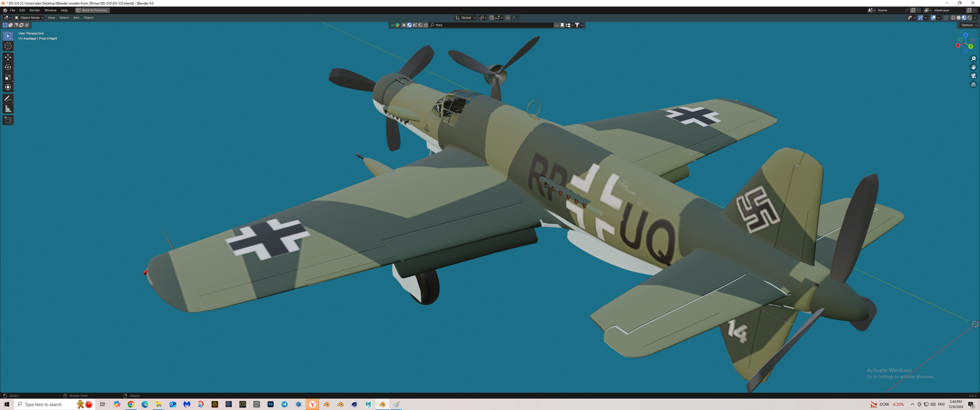The height and width of the screenshot is (410, 980).
Task: Click the navigation gizmo Y axis
Action: [x=971, y=46]
